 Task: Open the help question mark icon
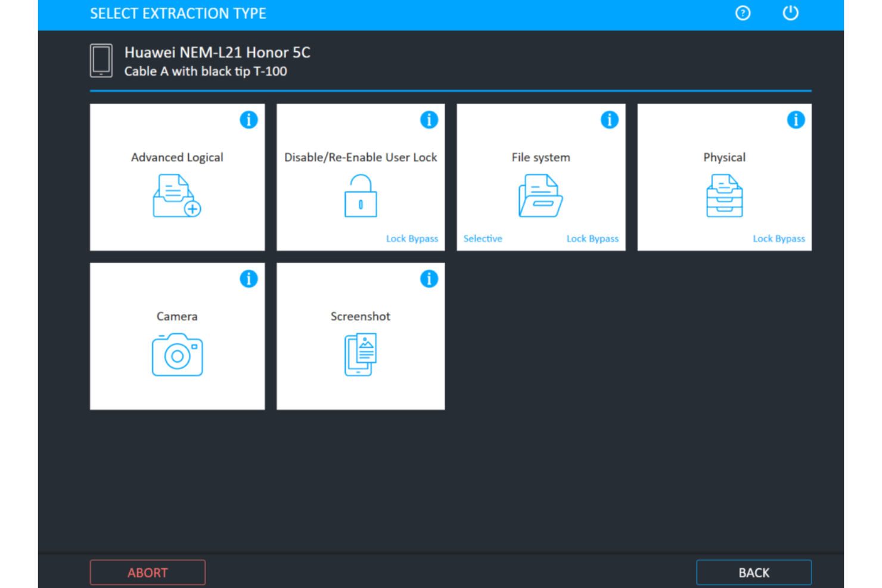click(743, 13)
